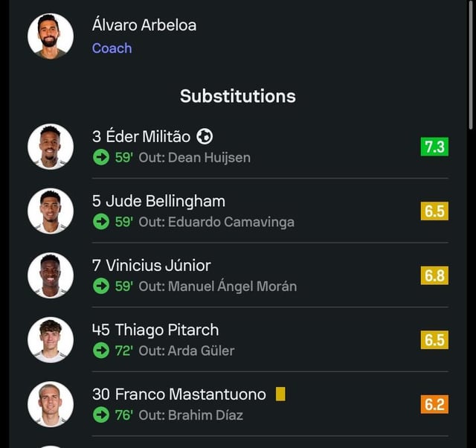This screenshot has height=448, width=476.
Task: Open Éder Militão's player avatar
Action: (x=51, y=147)
